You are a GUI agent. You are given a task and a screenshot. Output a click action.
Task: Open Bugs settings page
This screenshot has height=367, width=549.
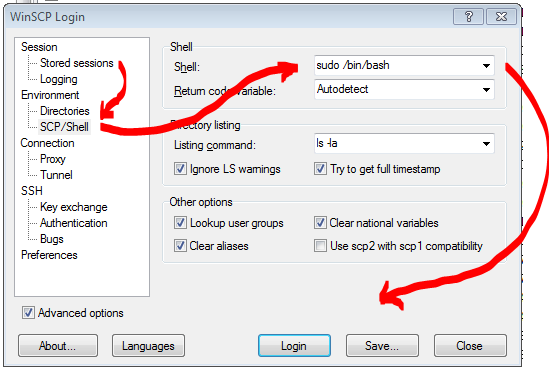pyautogui.click(x=51, y=239)
